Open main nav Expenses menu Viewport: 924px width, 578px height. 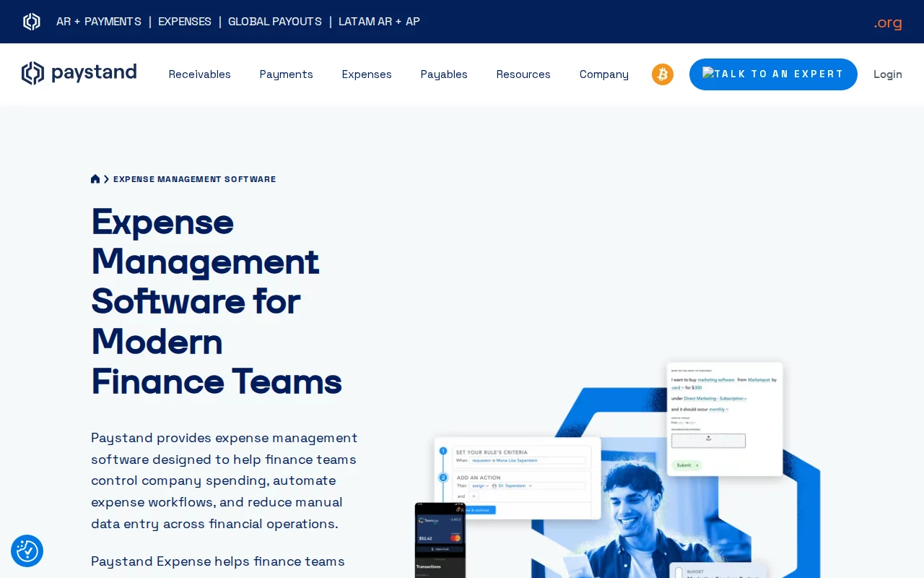point(367,74)
